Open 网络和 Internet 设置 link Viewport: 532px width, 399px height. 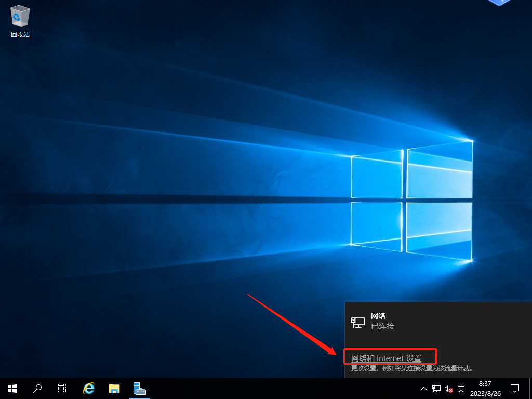tap(386, 358)
